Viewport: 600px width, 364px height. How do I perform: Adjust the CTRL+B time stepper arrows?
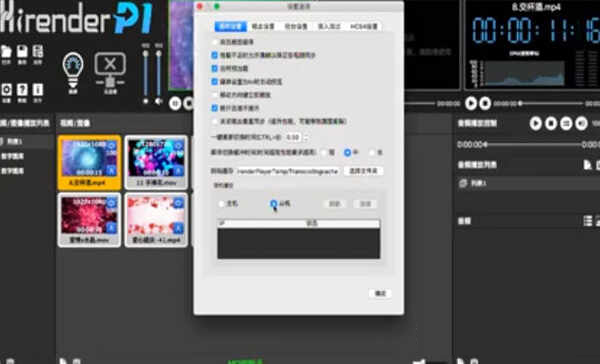click(305, 137)
